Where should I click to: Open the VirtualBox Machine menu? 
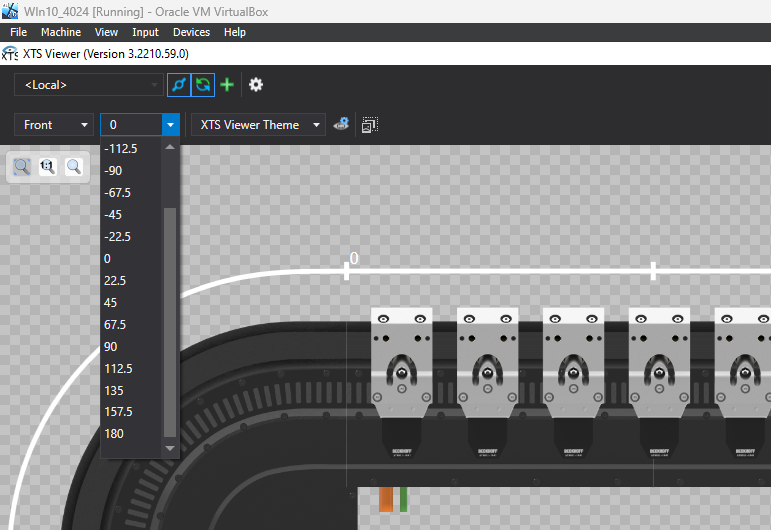tap(61, 32)
